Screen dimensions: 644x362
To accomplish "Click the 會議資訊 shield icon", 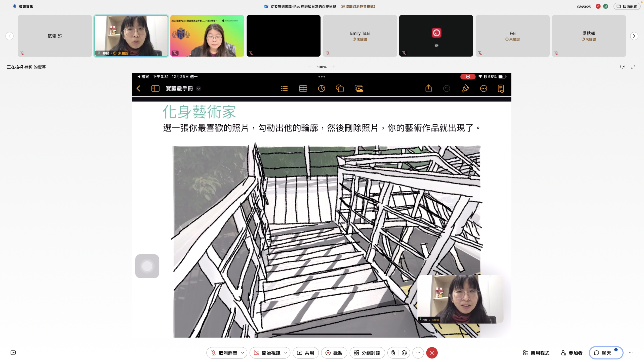I will pyautogui.click(x=15, y=7).
